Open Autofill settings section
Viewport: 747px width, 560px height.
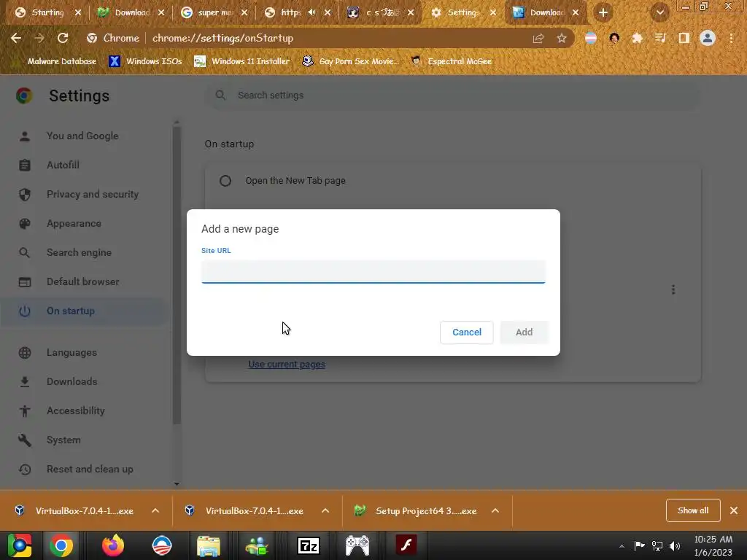63,165
